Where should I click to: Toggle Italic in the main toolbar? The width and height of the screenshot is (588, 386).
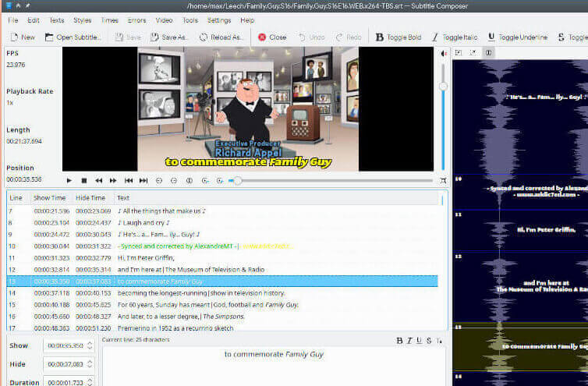pos(454,37)
